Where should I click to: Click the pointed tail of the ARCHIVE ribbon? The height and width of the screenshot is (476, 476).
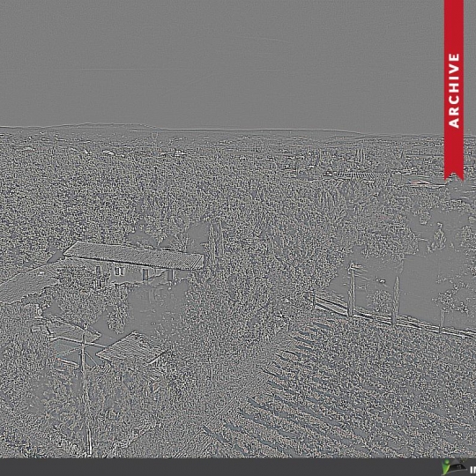click(454, 175)
